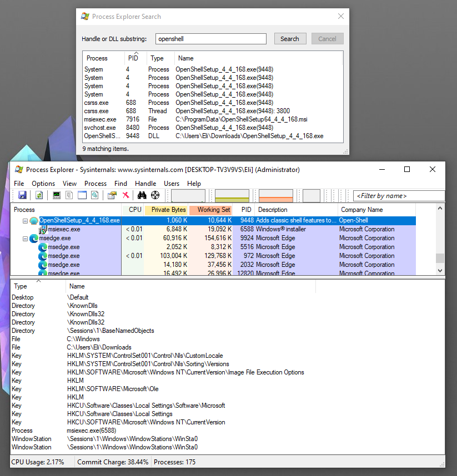Click the Search button in search dialog
Image resolution: width=457 pixels, height=476 pixels.
tap(290, 39)
